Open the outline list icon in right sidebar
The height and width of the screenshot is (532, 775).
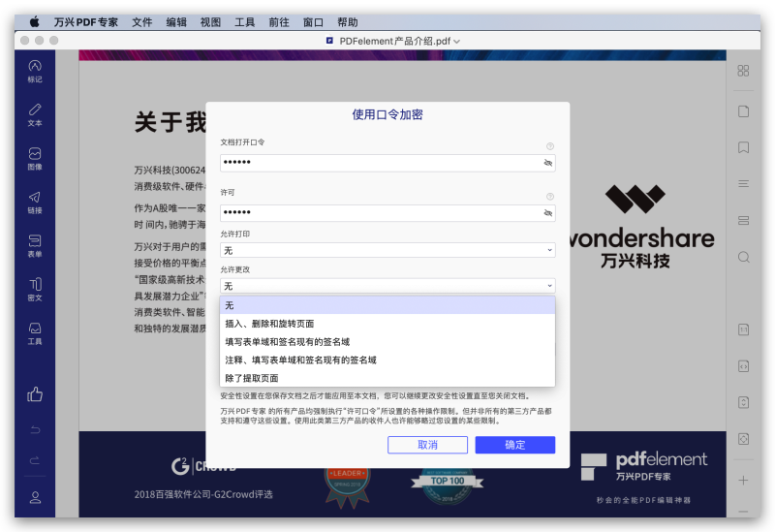(x=743, y=183)
